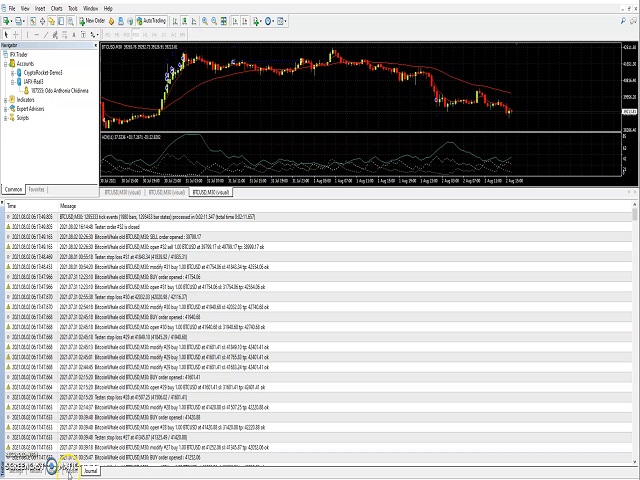Expand the Expert Advisors node in Navigator
Image resolution: width=640 pixels, height=480 pixels.
click(6, 109)
